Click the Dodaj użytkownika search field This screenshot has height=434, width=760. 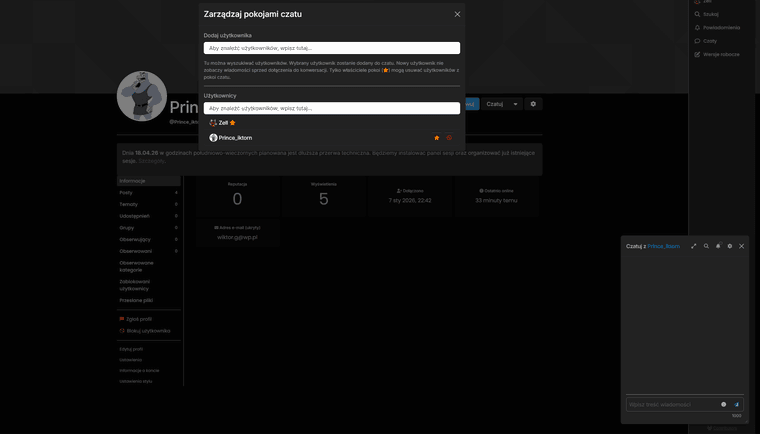tap(331, 48)
